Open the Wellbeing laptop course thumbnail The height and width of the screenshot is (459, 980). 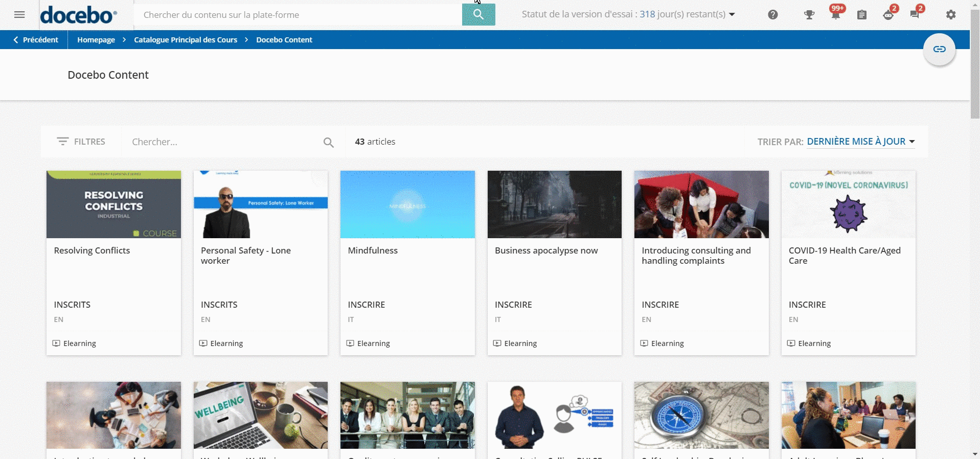click(x=261, y=415)
